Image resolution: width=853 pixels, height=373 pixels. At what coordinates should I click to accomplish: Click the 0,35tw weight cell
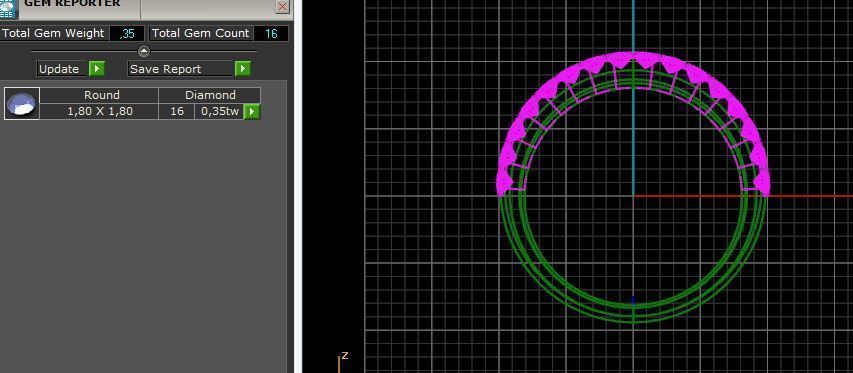(219, 111)
